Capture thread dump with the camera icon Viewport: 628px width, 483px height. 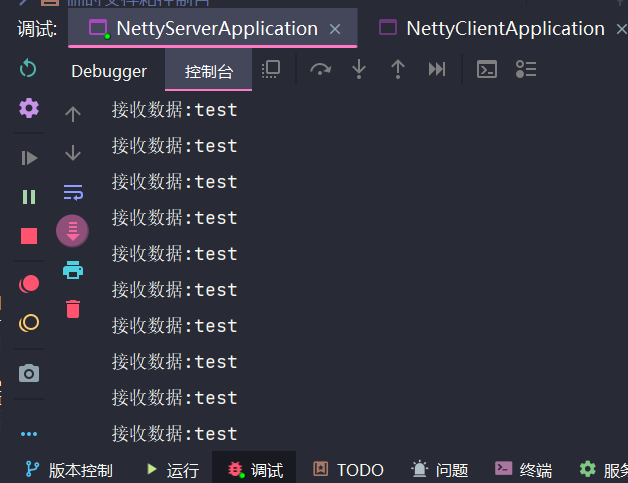pos(29,373)
